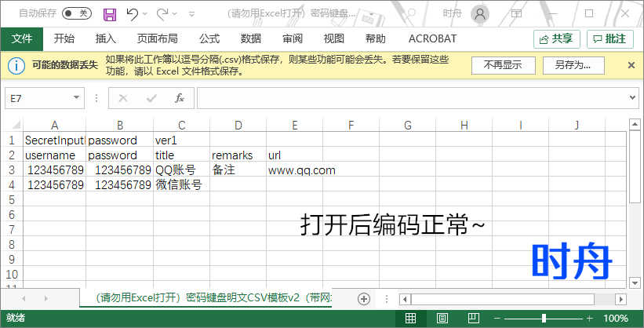Click the info icon in warning bar

pyautogui.click(x=16, y=65)
